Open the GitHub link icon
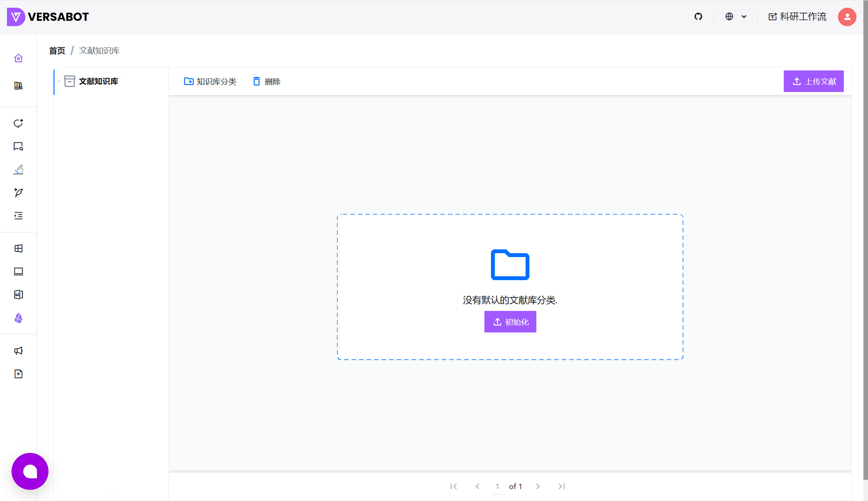868x501 pixels. coord(698,17)
